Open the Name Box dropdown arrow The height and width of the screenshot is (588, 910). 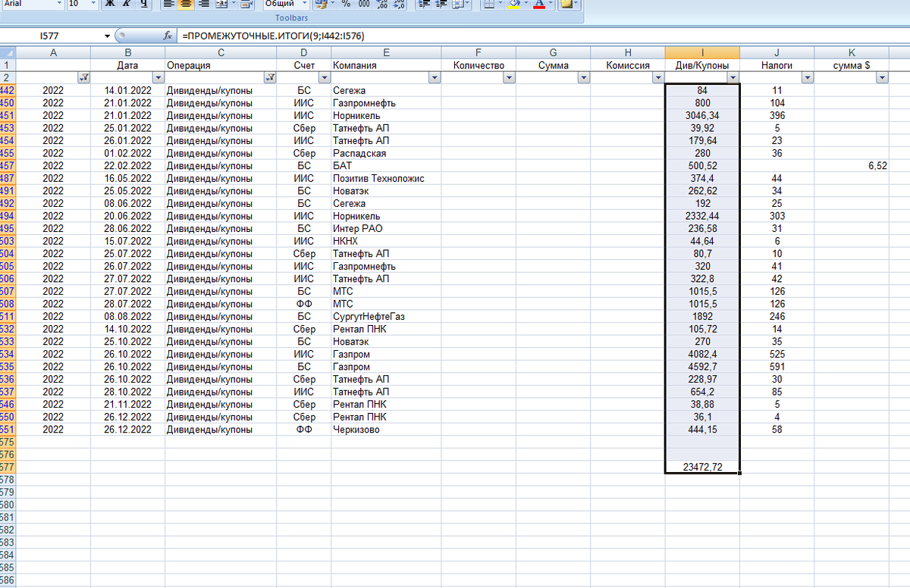tap(107, 36)
